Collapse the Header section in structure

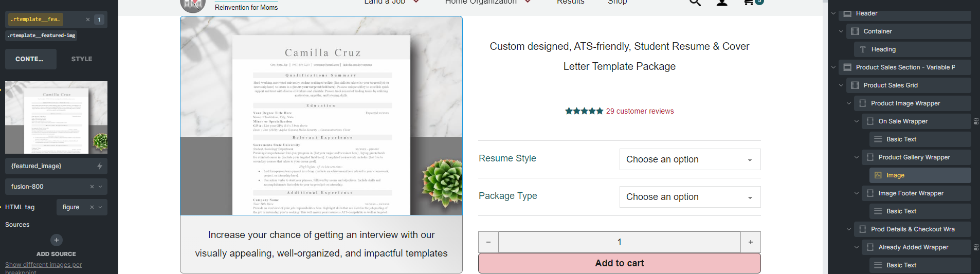pyautogui.click(x=833, y=13)
